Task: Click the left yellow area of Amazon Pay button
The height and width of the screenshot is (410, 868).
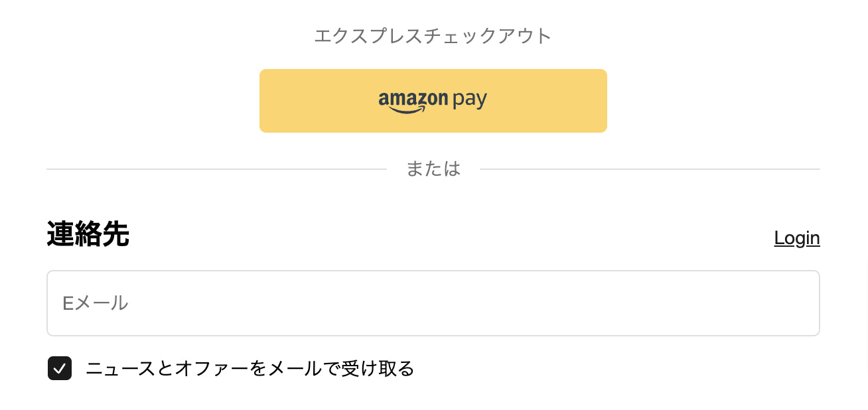Action: [x=312, y=101]
